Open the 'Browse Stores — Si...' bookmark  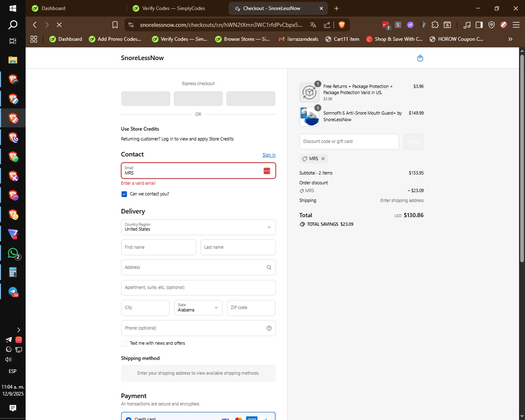[x=242, y=39]
